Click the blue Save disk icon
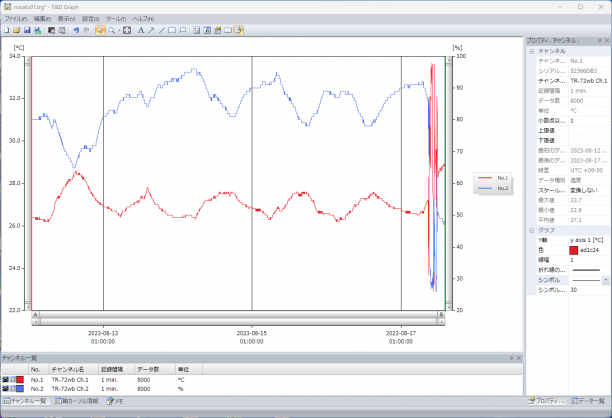The width and height of the screenshot is (612, 418). (27, 30)
